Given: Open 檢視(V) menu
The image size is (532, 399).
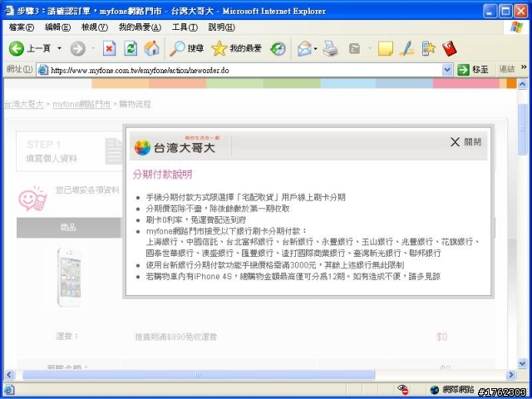Looking at the screenshot, I should (x=95, y=27).
